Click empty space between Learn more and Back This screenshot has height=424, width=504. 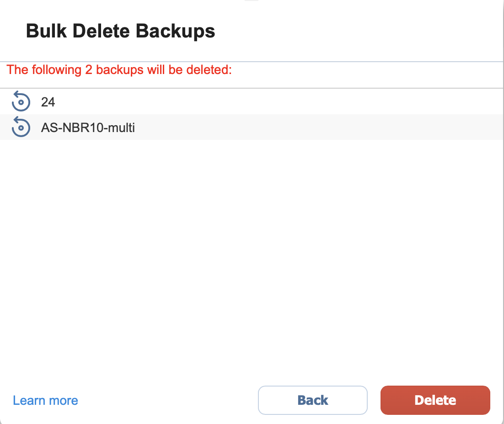pos(167,400)
